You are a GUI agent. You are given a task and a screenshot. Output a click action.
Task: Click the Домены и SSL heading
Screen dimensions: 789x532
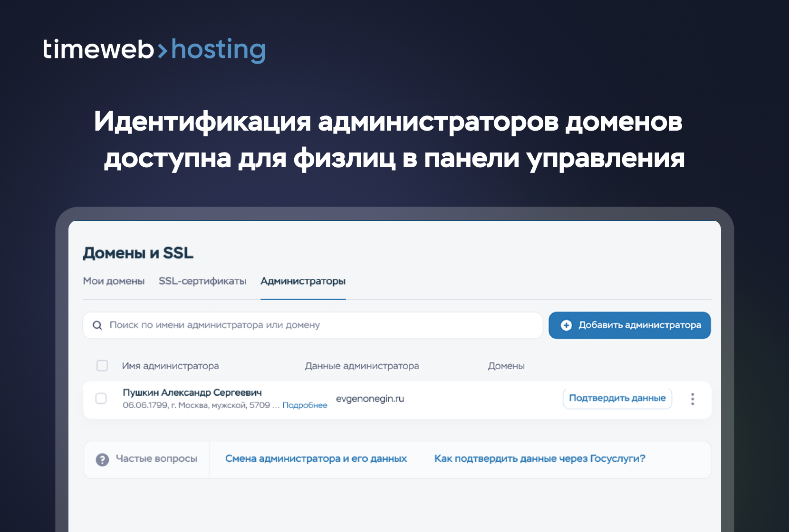pyautogui.click(x=138, y=253)
